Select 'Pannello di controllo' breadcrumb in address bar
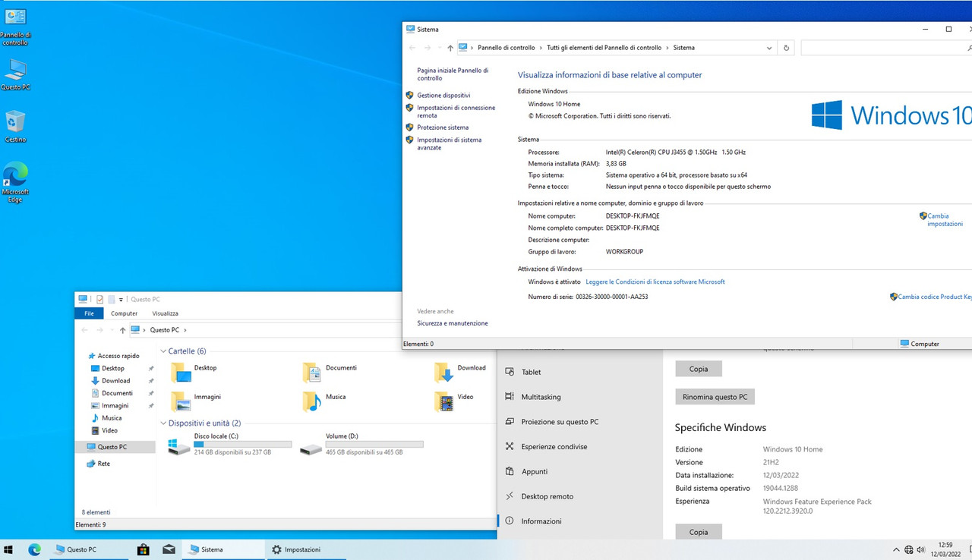 point(507,48)
